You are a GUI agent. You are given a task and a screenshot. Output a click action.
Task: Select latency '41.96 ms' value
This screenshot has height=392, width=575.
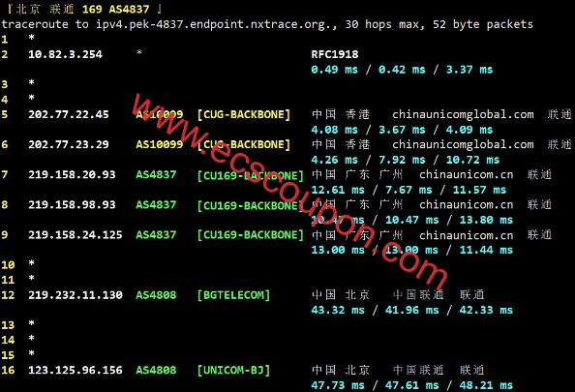click(411, 311)
